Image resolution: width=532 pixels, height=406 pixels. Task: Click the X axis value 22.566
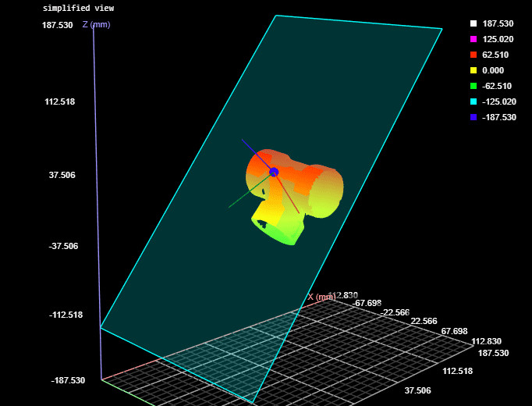click(424, 321)
